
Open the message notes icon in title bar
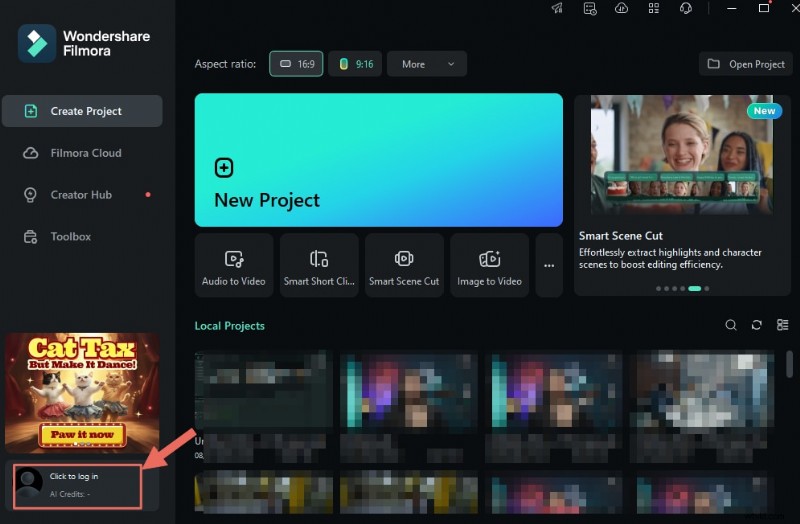tap(590, 8)
